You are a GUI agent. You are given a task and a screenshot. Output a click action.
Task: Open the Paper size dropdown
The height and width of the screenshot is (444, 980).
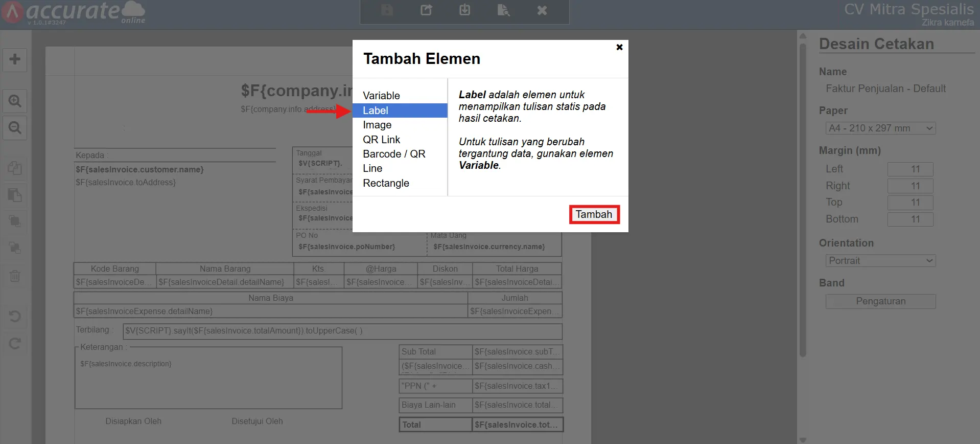click(880, 128)
